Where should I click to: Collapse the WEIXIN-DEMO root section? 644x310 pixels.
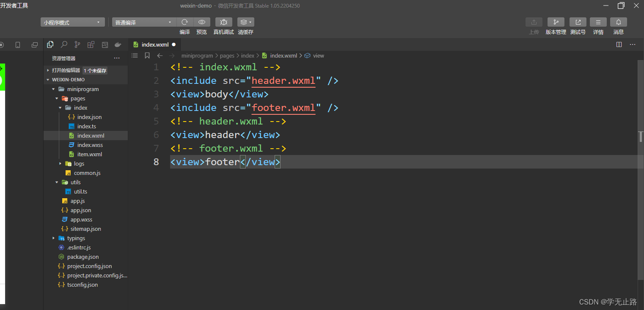tap(48, 80)
